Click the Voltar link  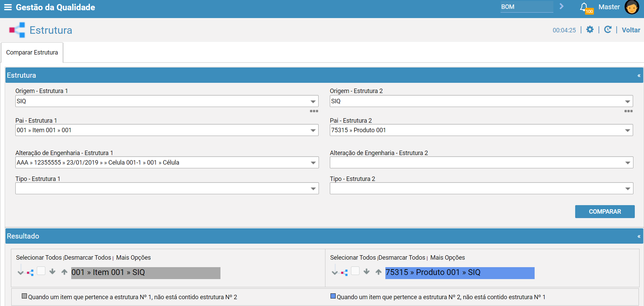click(631, 30)
